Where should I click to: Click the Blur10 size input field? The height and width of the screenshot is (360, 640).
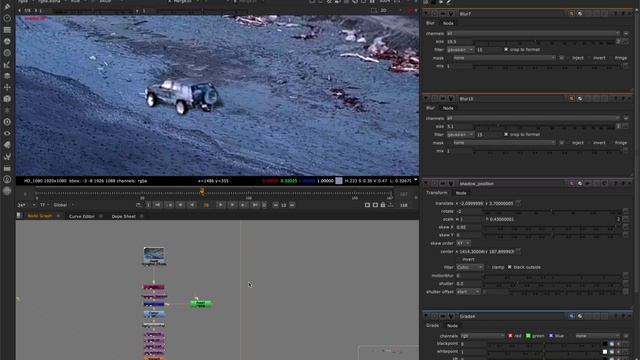pyautogui.click(x=459, y=127)
